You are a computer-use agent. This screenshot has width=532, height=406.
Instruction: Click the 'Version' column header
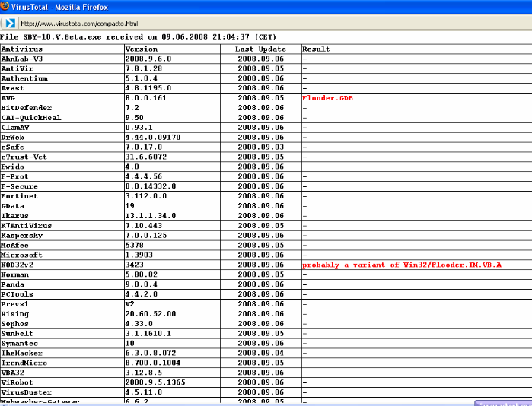(142, 49)
